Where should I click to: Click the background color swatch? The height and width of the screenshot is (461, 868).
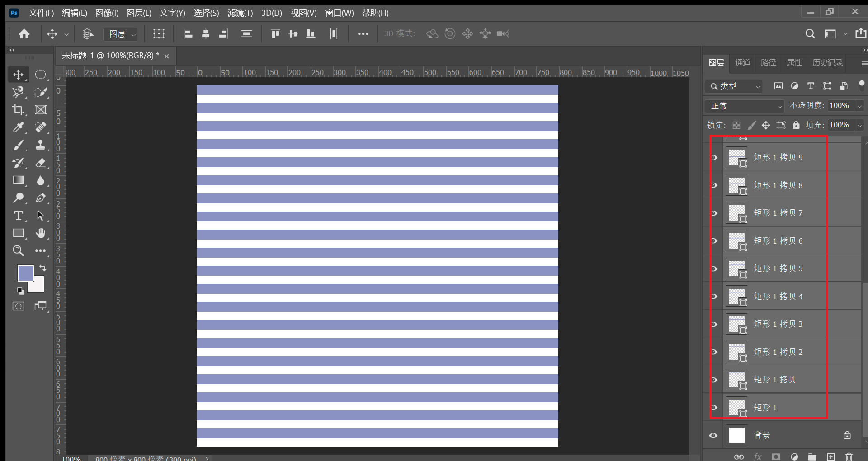point(38,287)
